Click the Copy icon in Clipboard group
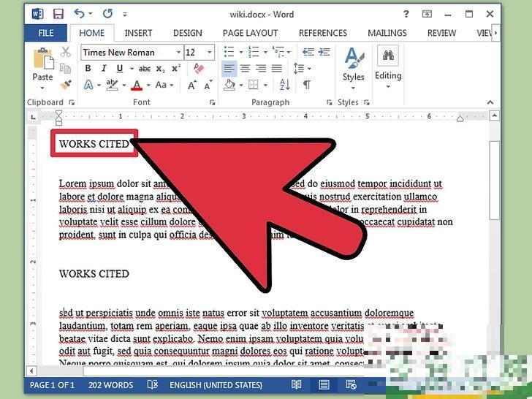Screen dimensions: 532x399 point(65,68)
